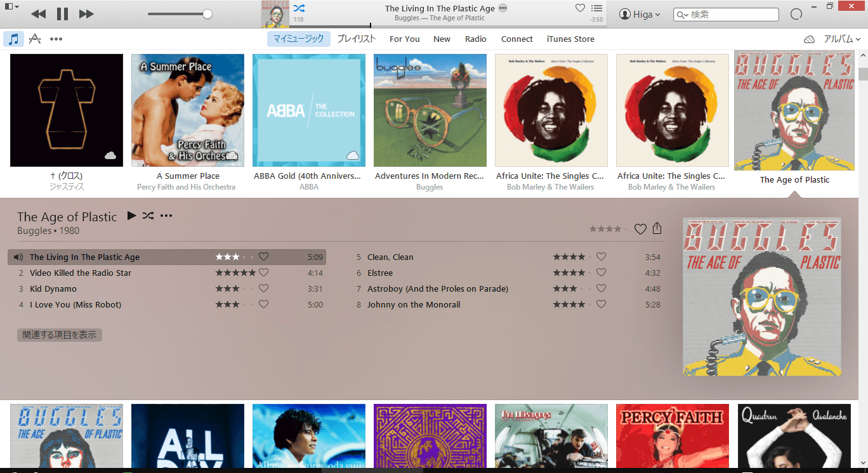Viewport: 868px width, 473px height.
Task: Go to the previous track
Action: click(38, 14)
